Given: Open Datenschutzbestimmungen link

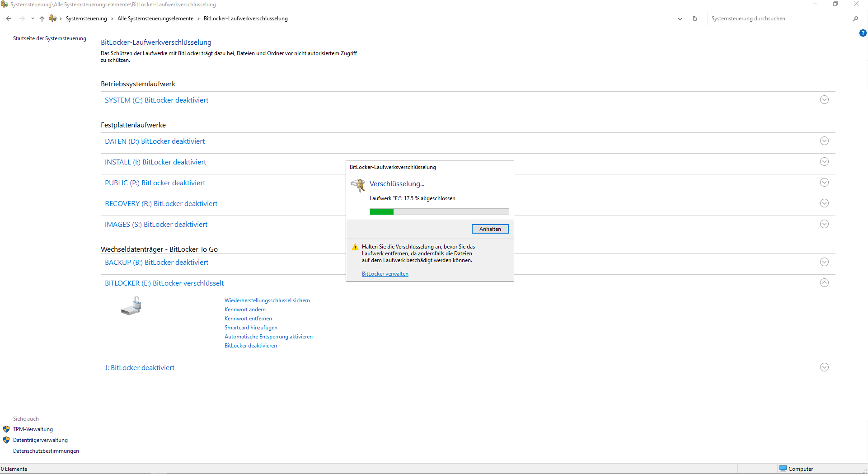Looking at the screenshot, I should point(46,451).
